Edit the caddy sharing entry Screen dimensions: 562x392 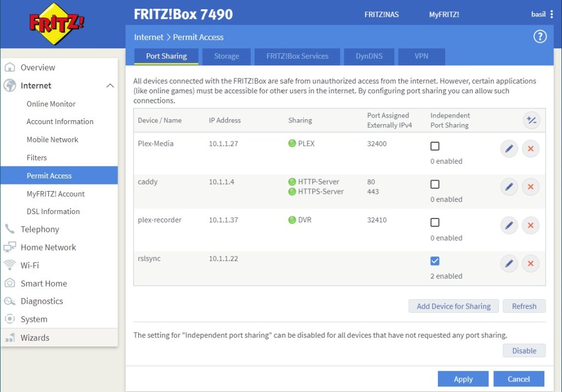click(x=509, y=187)
